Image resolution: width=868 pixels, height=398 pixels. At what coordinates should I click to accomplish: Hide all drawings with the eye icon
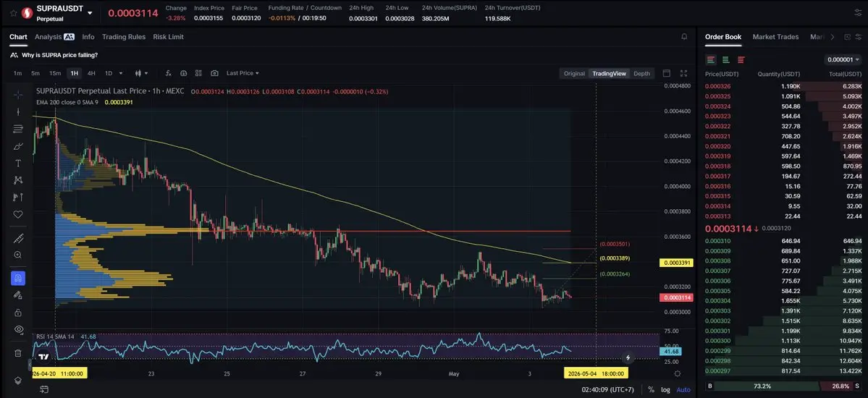(17, 329)
